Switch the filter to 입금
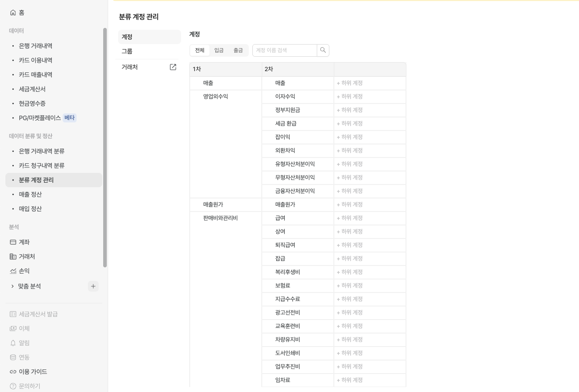This screenshot has width=579, height=392. [x=219, y=50]
